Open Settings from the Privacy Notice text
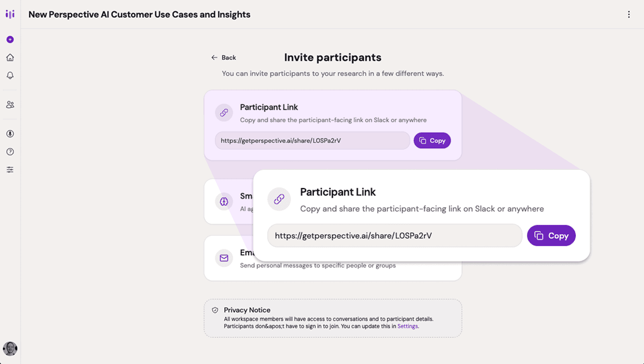 (x=408, y=326)
